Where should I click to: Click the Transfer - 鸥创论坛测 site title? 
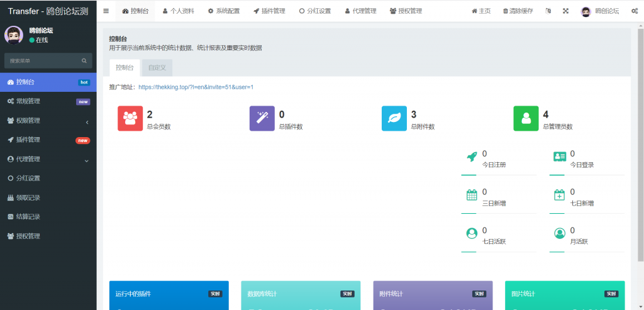point(48,11)
